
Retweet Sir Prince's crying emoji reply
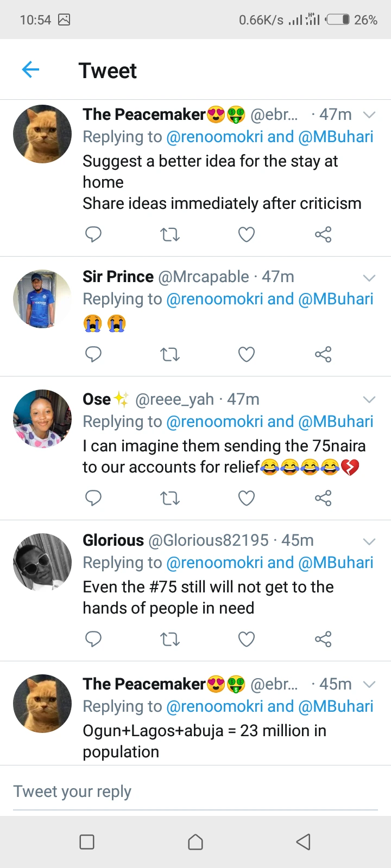click(170, 355)
